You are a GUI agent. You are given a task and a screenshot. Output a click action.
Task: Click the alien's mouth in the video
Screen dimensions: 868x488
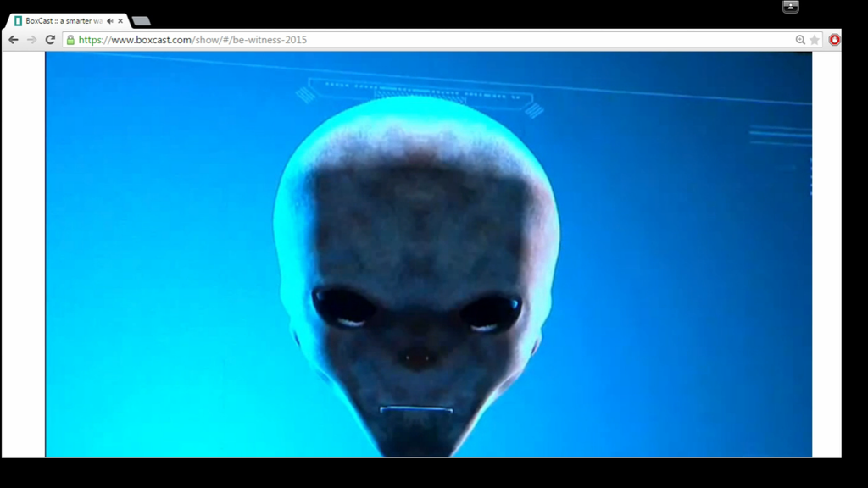point(415,411)
